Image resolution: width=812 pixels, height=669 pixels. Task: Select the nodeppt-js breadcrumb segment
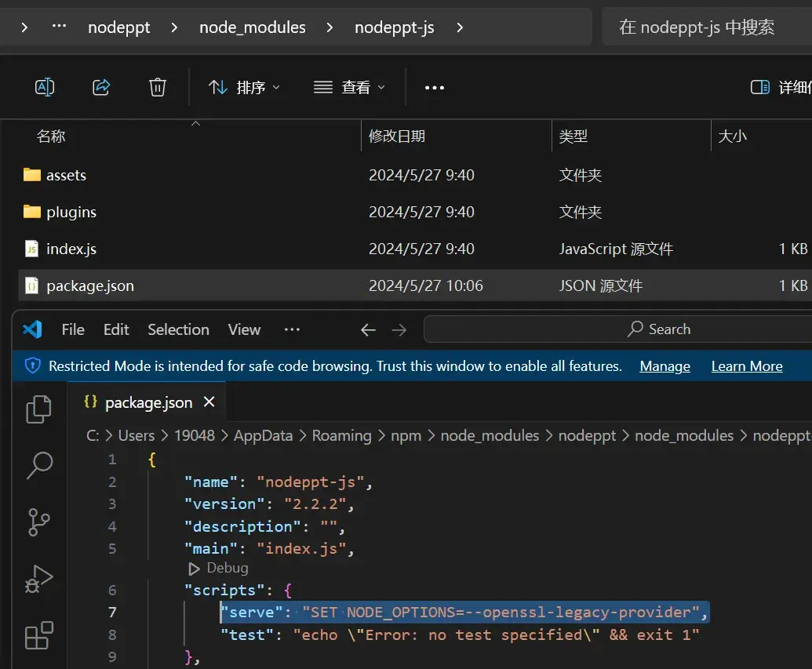pyautogui.click(x=395, y=27)
